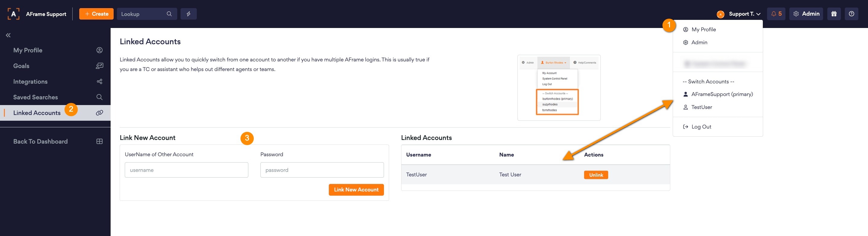Click the gift icon in header
Image resolution: width=868 pixels, height=236 pixels.
click(x=834, y=14)
